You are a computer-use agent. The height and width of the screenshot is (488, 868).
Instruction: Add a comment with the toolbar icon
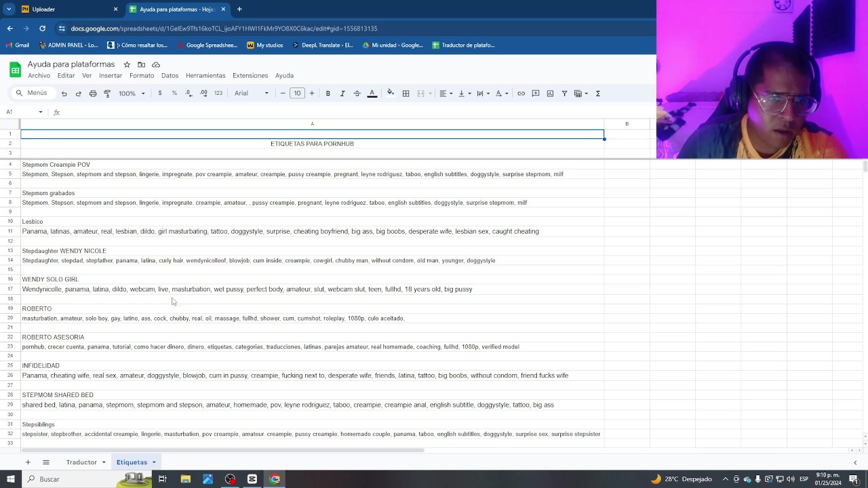coord(536,94)
